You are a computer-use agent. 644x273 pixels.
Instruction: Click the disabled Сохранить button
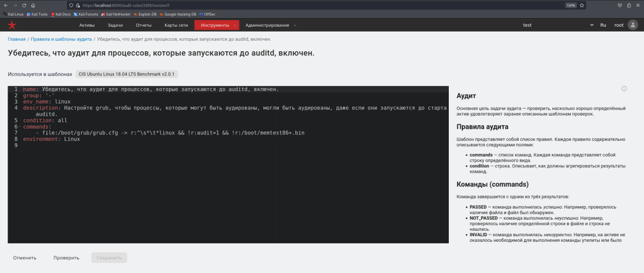coord(110,258)
